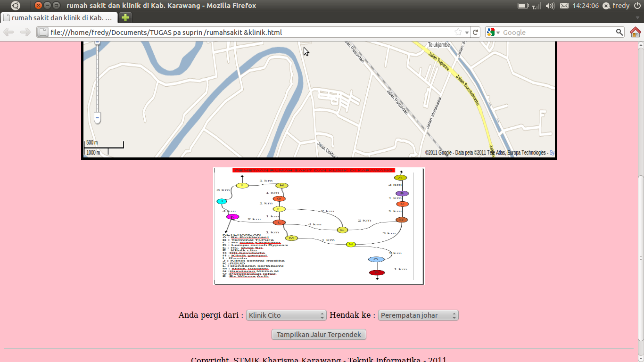
Task: Open the 'Perempatan johar' destination dropdown
Action: pyautogui.click(x=418, y=315)
